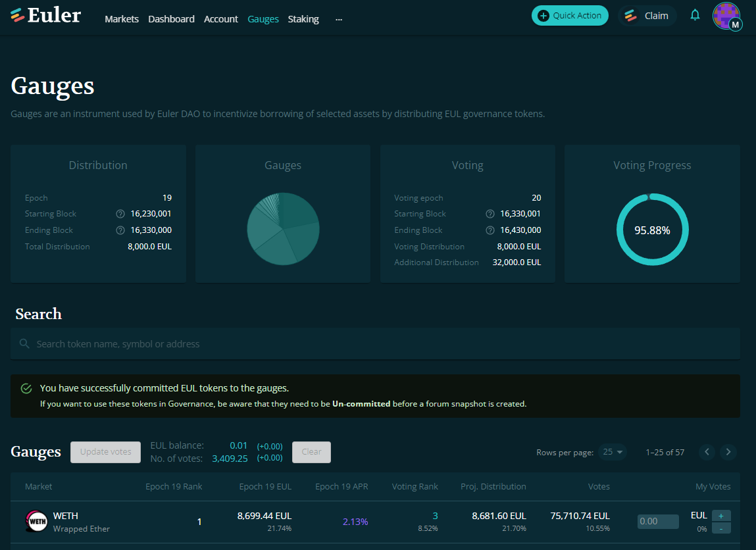Go to previous page of gauges
The image size is (756, 550).
coord(707,452)
